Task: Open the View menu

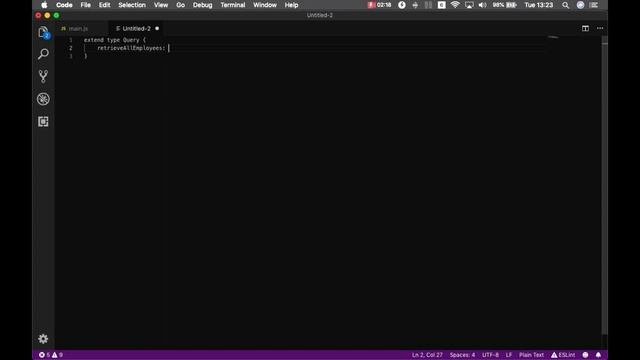Action: [161, 5]
